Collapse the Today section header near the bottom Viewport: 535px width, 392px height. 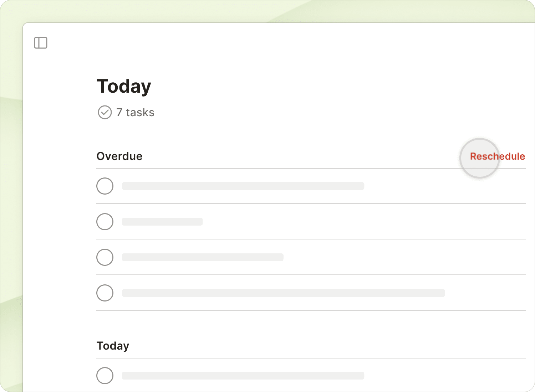[x=113, y=346]
